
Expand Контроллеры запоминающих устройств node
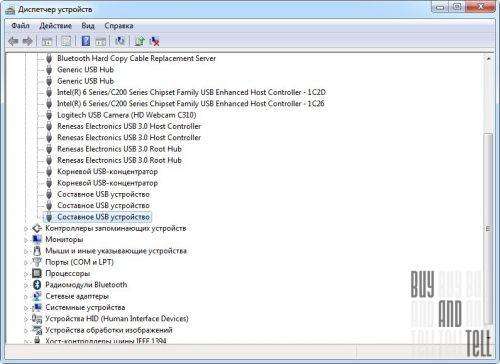coord(26,229)
